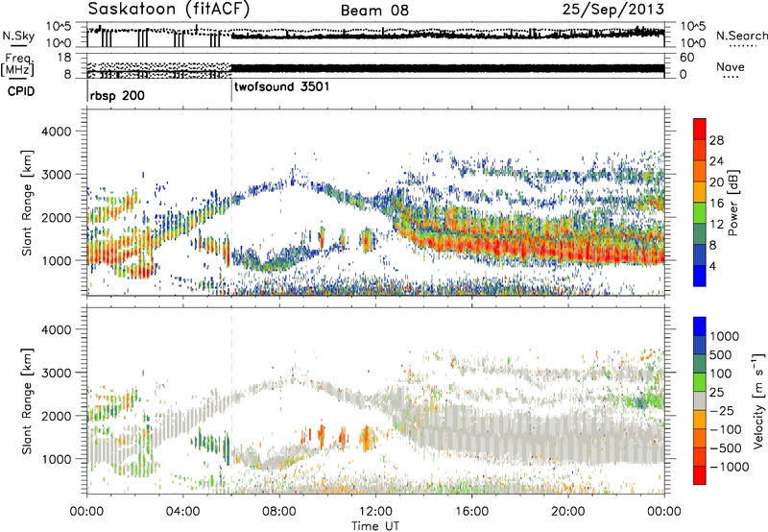Click the '-25' tick on Velocity scale

coord(722,411)
